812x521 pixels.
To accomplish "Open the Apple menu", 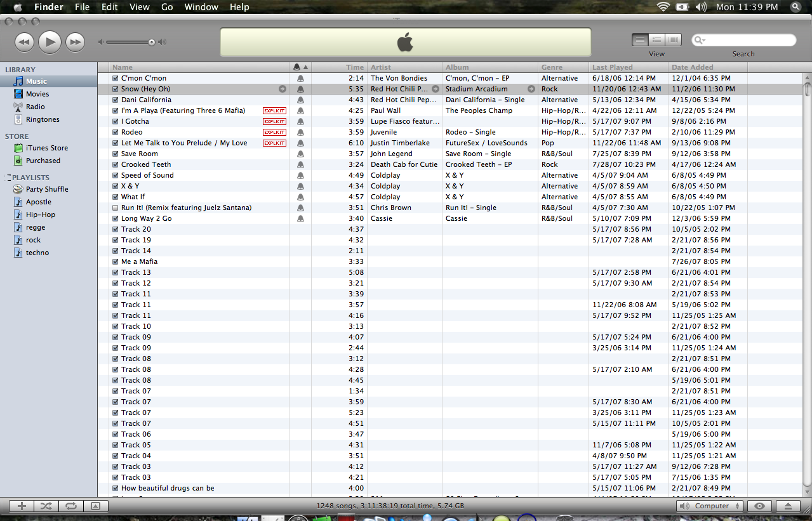I will coord(17,7).
